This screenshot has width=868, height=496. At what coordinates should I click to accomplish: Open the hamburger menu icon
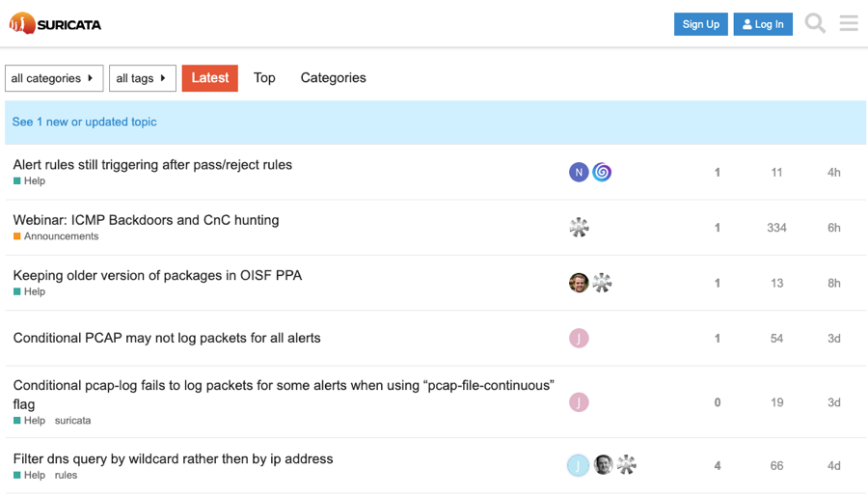(849, 23)
